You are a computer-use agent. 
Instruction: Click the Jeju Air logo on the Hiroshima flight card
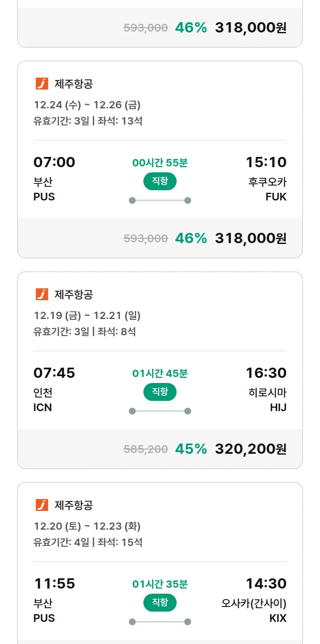[x=42, y=294]
